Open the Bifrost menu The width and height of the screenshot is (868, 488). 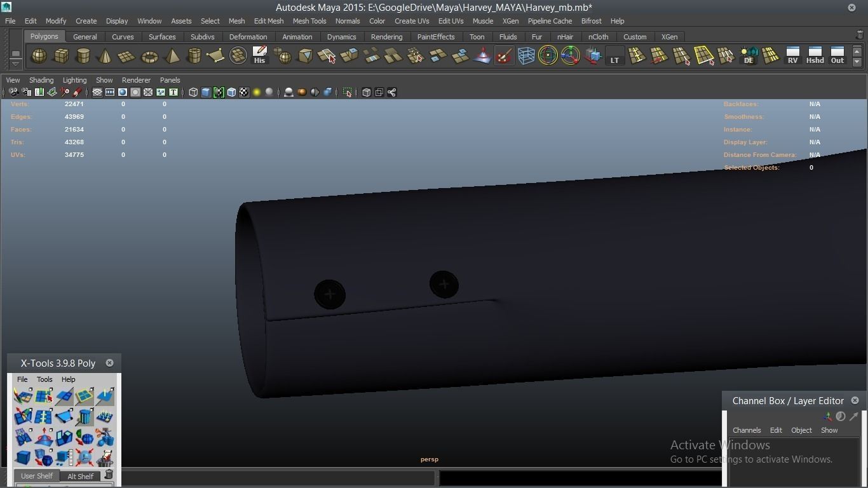(x=591, y=21)
